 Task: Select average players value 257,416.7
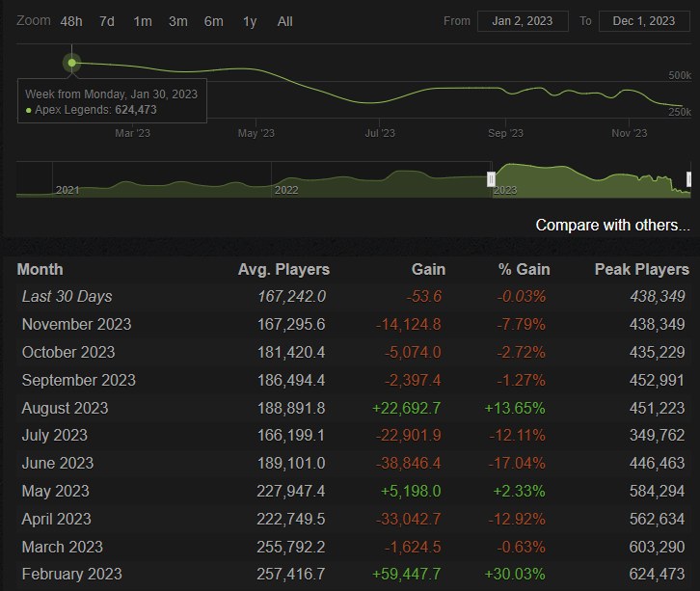291,574
